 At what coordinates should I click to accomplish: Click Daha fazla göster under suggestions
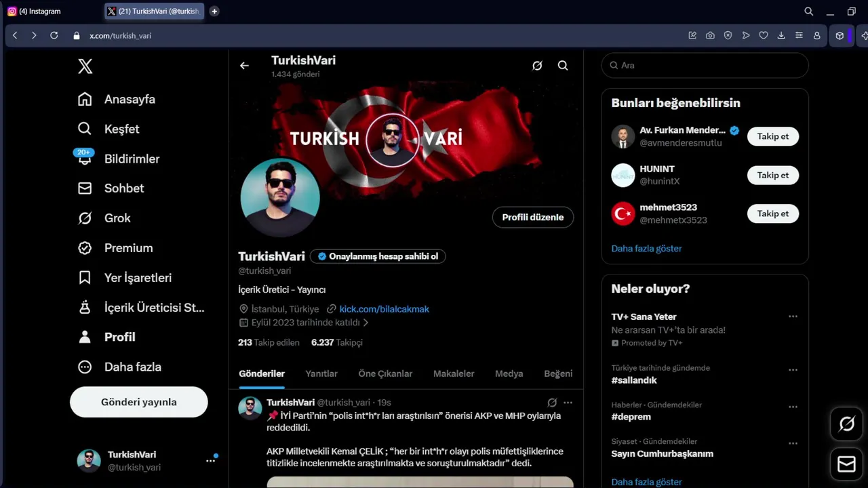[x=647, y=249]
